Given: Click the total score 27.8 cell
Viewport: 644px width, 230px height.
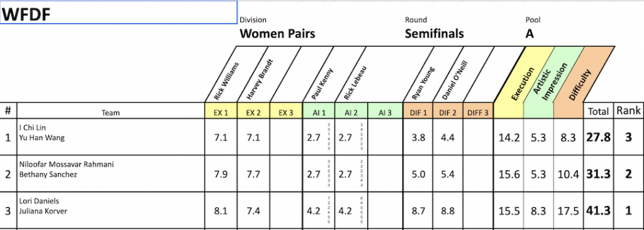Looking at the screenshot, I should [599, 137].
